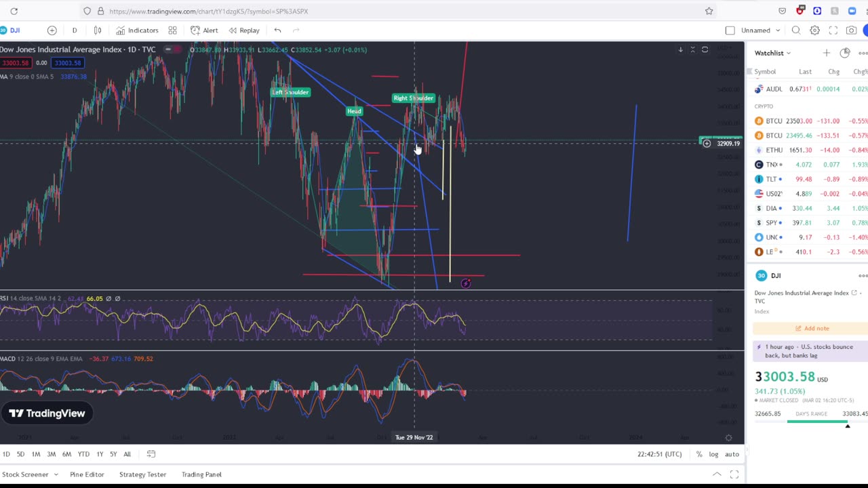Select the Left Shoulder chart label
The image size is (868, 488).
click(290, 92)
